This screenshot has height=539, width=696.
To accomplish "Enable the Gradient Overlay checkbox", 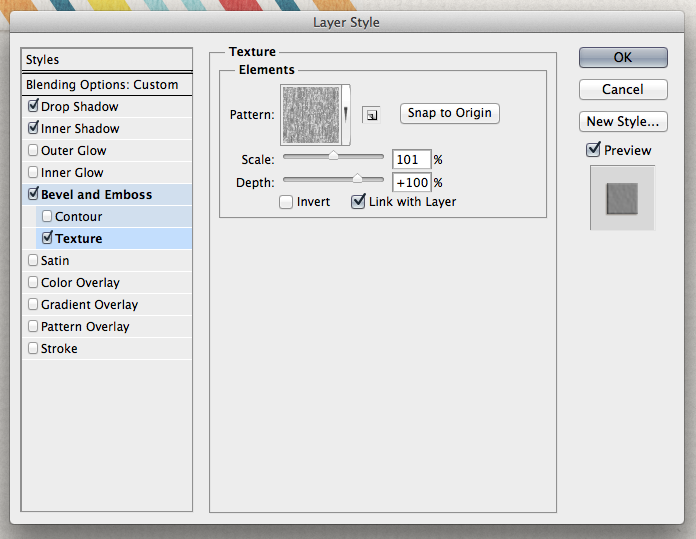I will coord(33,304).
